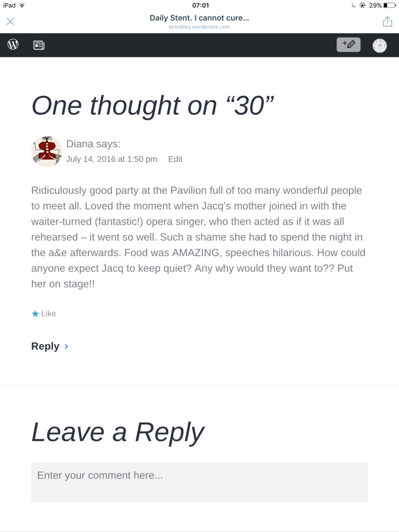The width and height of the screenshot is (399, 532).
Task: Focus the 'Enter your comment here...' field
Action: [199, 482]
